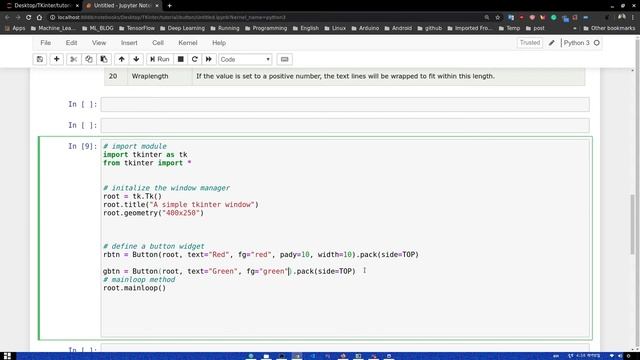Open the Edit menu
This screenshot has height=360, width=640.
[71, 43]
